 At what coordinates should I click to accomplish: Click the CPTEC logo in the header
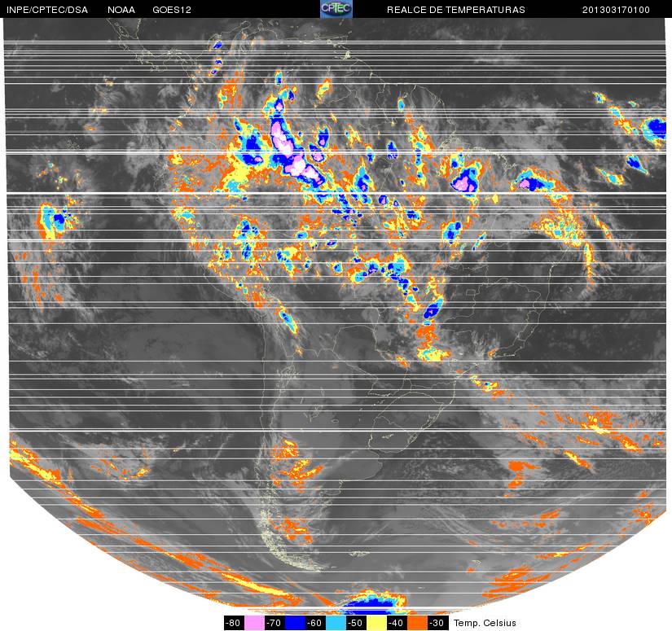click(336, 9)
